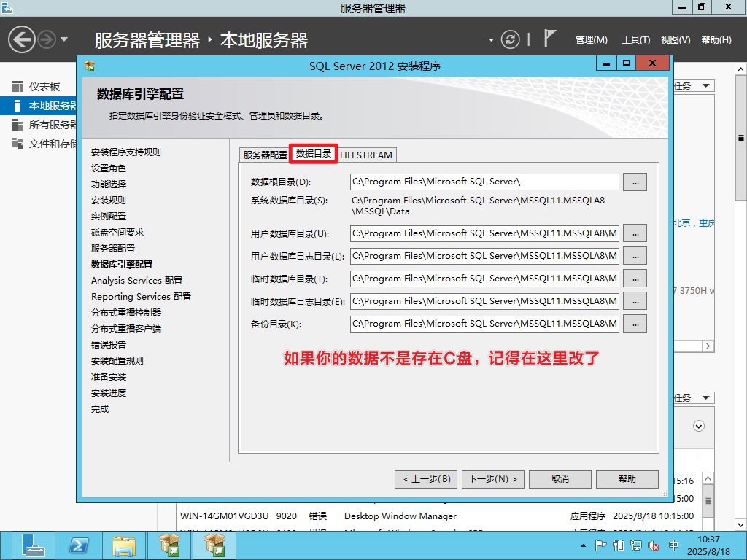The width and height of the screenshot is (747, 560).
Task: Click 错误报告 in the step list
Action: point(109,345)
